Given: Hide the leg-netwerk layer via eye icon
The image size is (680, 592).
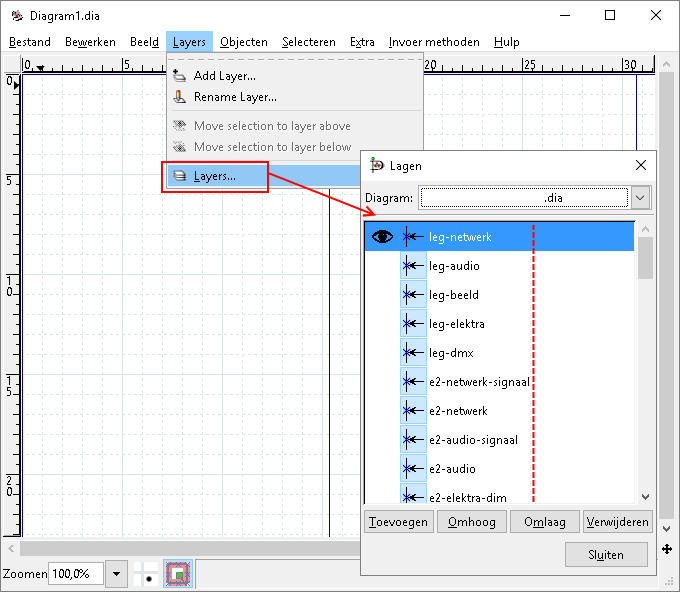Looking at the screenshot, I should (x=382, y=236).
